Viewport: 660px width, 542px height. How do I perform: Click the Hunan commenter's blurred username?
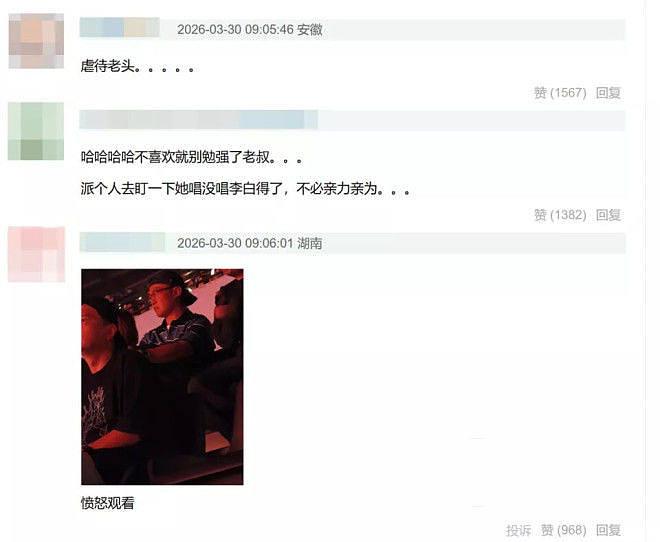[x=122, y=242]
